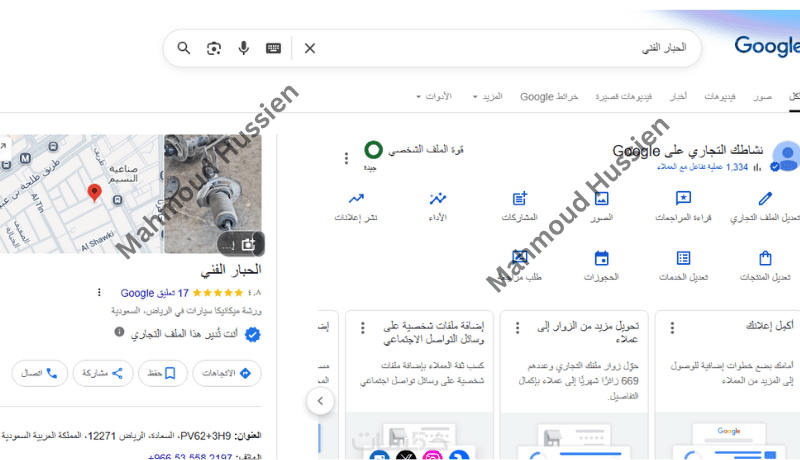Click the الحبار الفني business title
800x460 pixels.
click(x=231, y=270)
